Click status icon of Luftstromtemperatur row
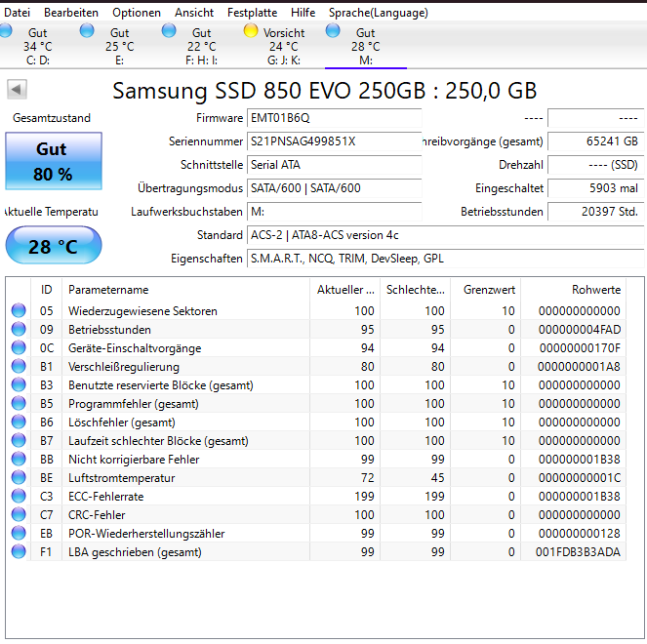 (19, 478)
